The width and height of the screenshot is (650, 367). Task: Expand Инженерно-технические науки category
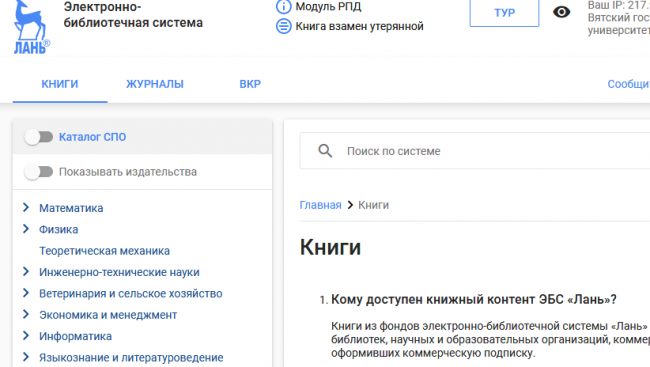[x=26, y=272]
